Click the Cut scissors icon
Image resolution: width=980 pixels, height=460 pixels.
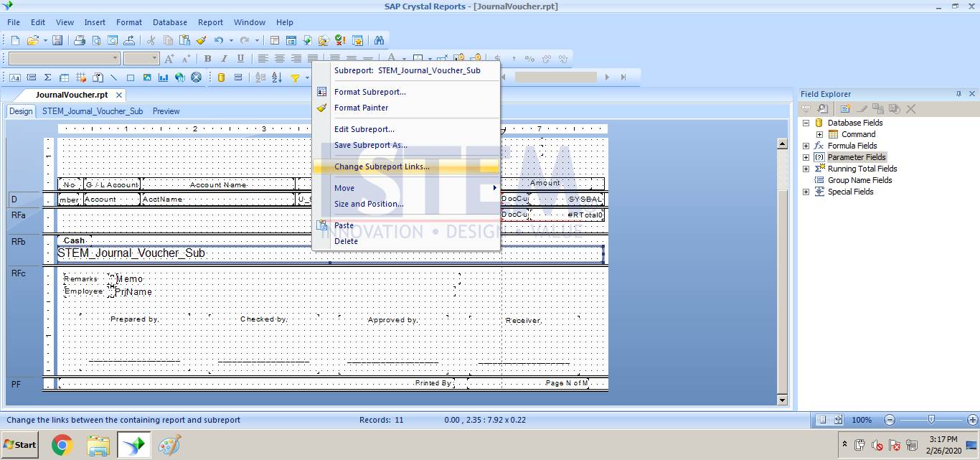click(x=151, y=41)
